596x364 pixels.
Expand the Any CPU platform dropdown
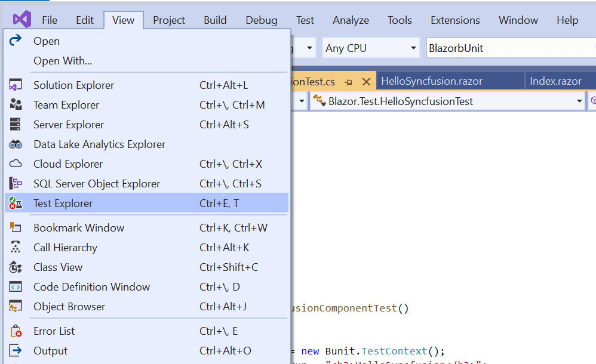[x=413, y=48]
